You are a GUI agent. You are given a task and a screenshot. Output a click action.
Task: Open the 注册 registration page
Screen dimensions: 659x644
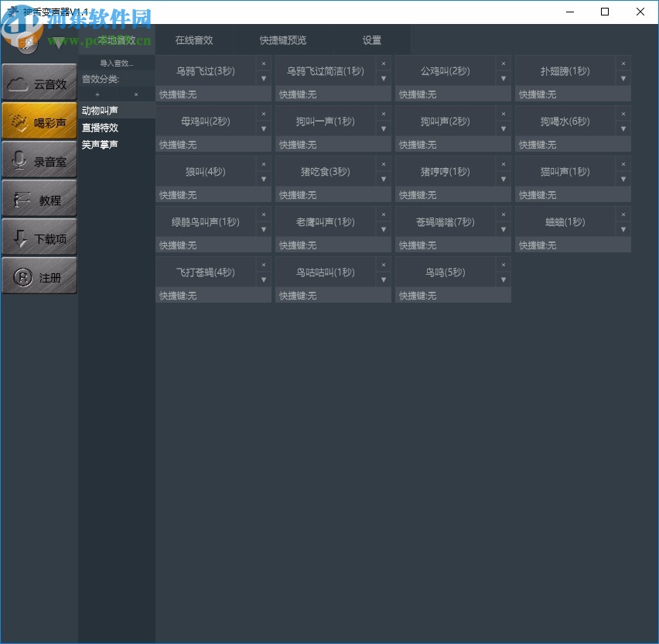point(39,276)
